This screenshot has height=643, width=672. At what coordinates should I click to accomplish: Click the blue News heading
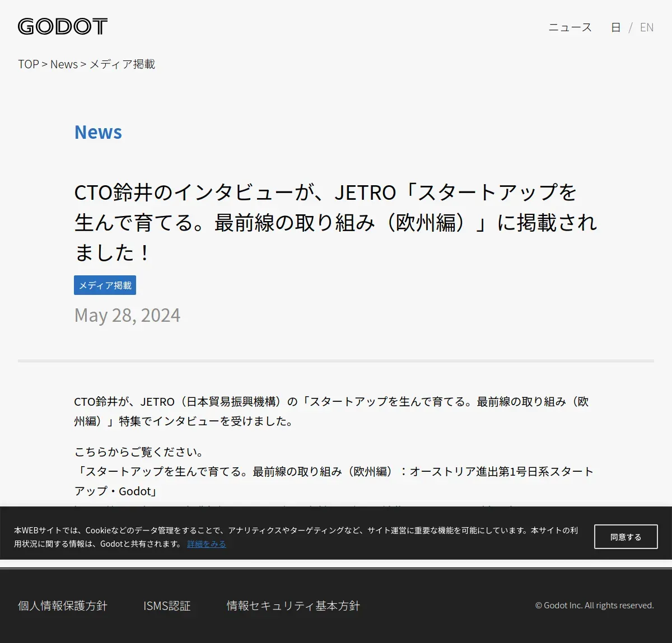click(x=98, y=132)
